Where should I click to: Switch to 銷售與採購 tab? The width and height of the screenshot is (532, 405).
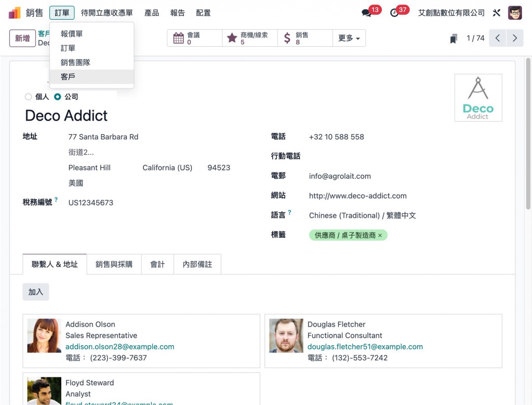[114, 264]
